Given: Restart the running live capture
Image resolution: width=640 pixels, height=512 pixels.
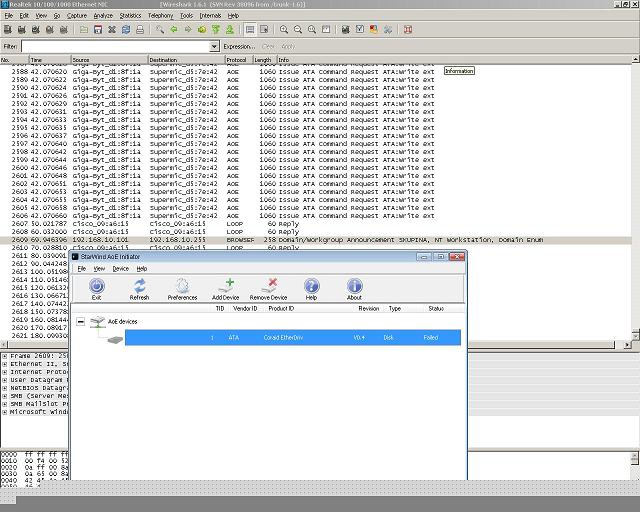Looking at the screenshot, I should pos(63,29).
